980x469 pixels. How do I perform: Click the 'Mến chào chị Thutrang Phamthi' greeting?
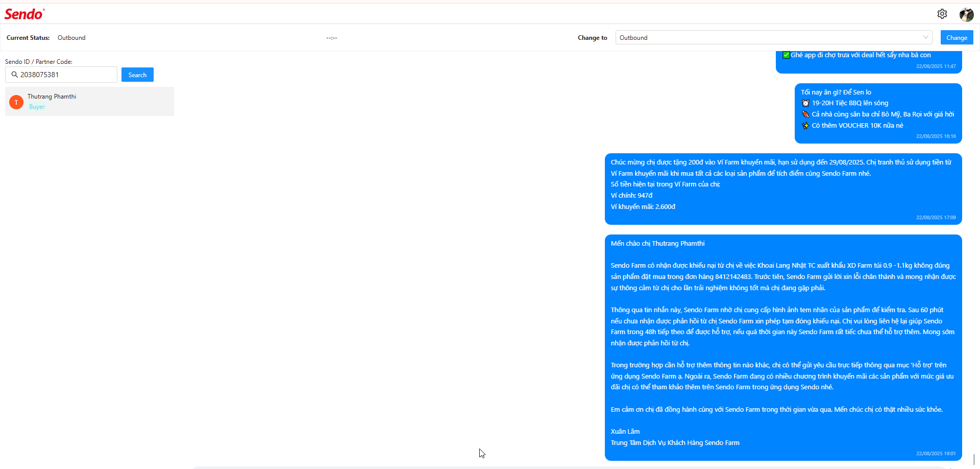click(x=657, y=244)
